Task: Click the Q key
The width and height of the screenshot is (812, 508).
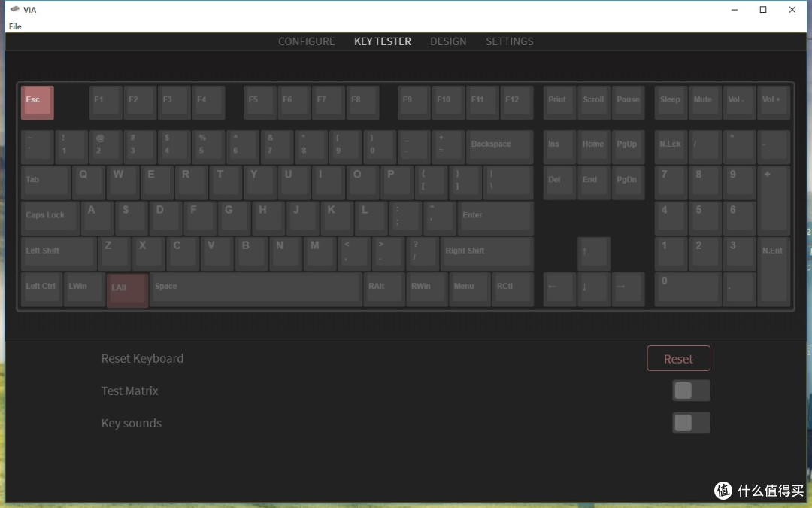Action: tap(89, 183)
